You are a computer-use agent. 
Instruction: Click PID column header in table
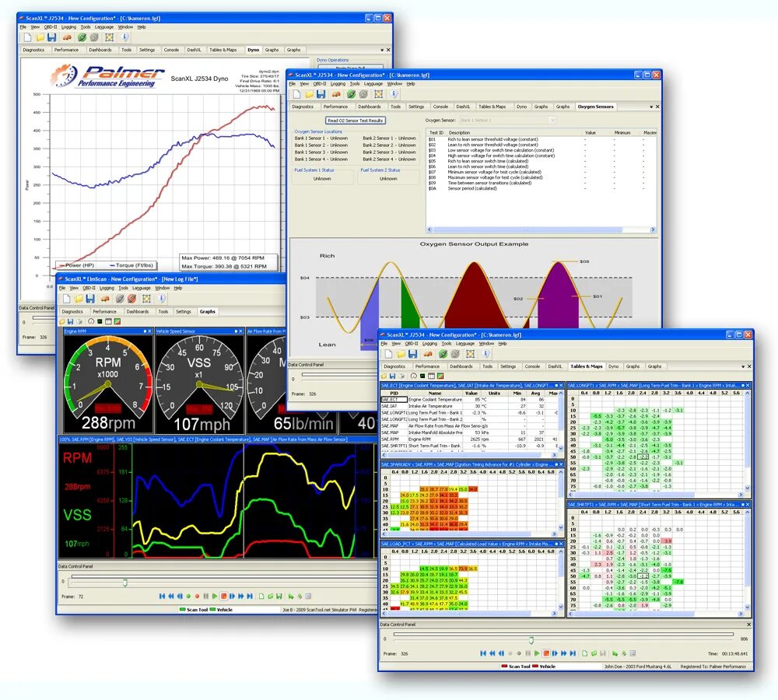click(x=394, y=393)
